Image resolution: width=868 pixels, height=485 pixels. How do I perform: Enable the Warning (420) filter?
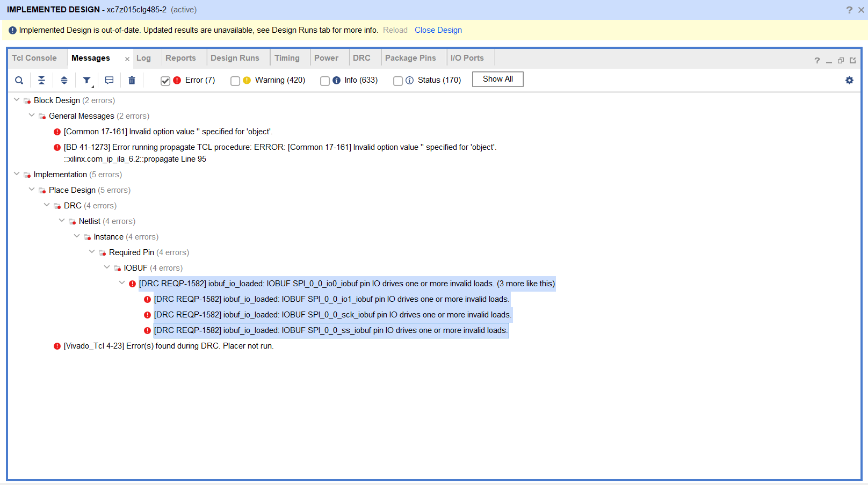235,81
